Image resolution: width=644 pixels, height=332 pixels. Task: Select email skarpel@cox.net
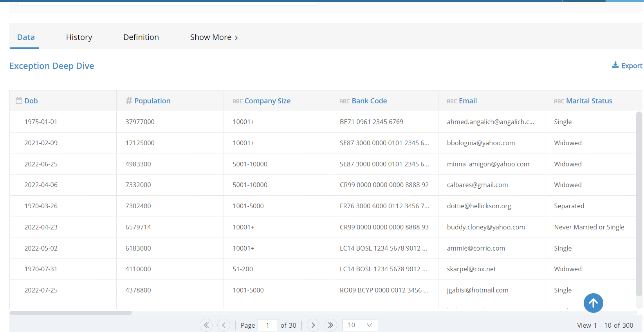tap(471, 269)
